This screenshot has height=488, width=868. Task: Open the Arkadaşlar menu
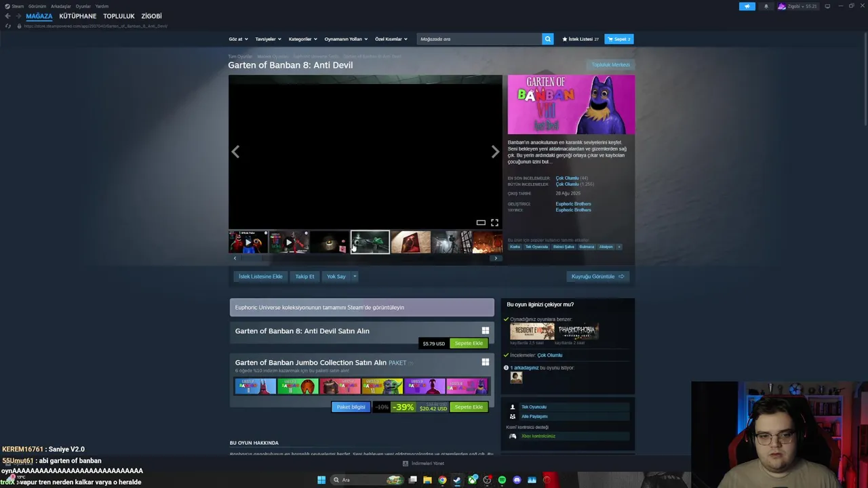60,6
